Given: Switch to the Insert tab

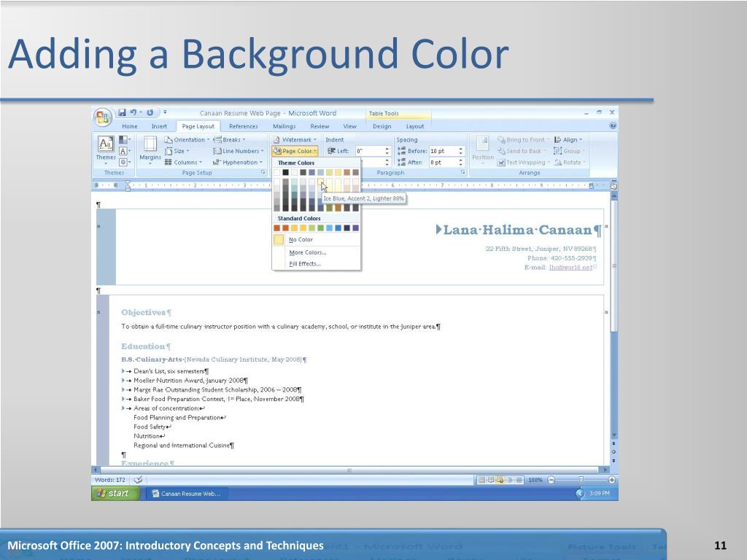Looking at the screenshot, I should (159, 126).
